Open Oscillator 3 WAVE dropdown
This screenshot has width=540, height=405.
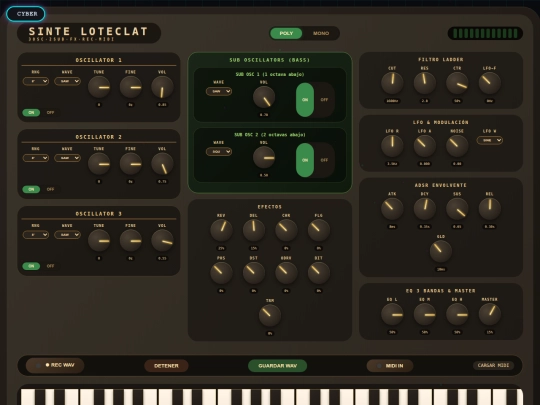[x=67, y=235]
